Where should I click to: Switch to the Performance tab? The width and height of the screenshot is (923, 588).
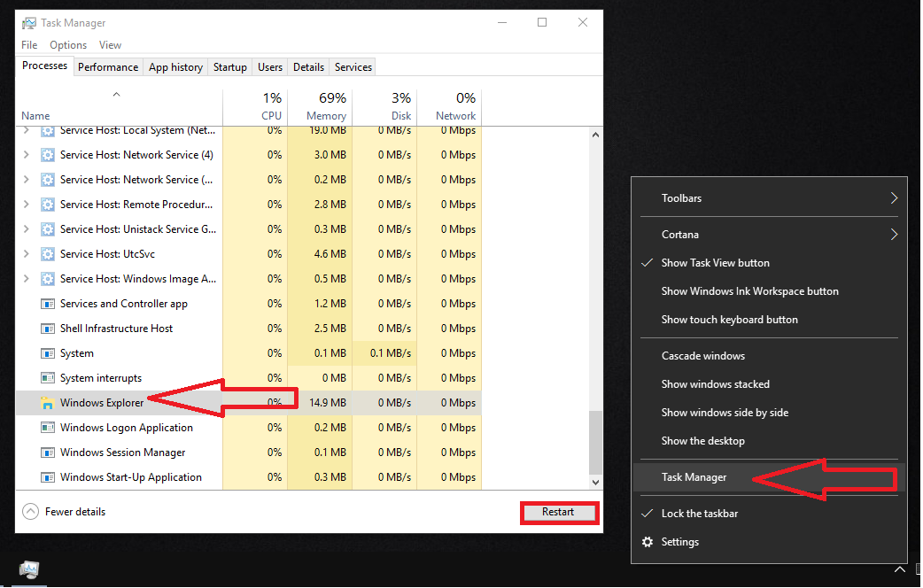(108, 67)
